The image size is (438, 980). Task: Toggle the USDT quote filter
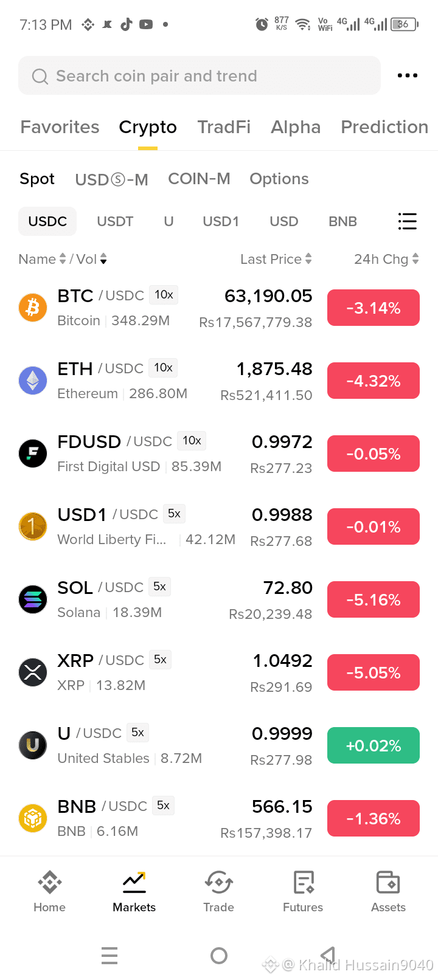pos(115,221)
